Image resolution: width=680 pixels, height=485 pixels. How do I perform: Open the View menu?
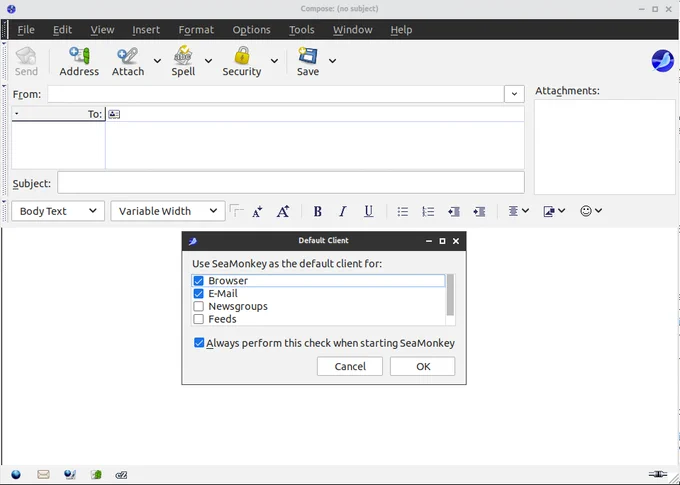102,30
